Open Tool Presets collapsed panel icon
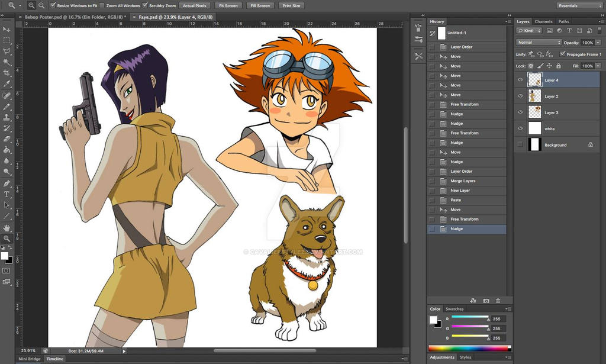The width and height of the screenshot is (606, 364). coord(418,56)
